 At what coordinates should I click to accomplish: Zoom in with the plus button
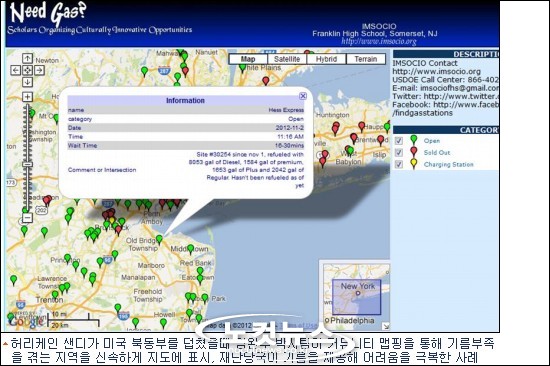pos(27,97)
